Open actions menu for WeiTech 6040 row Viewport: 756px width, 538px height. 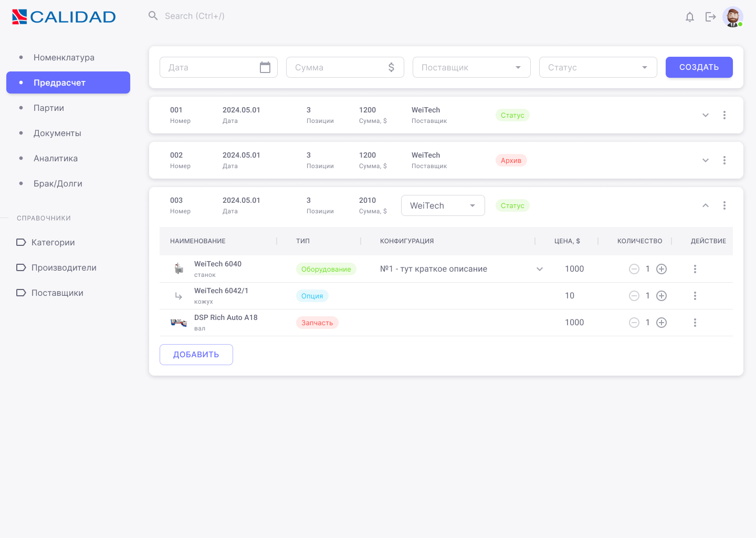point(695,269)
